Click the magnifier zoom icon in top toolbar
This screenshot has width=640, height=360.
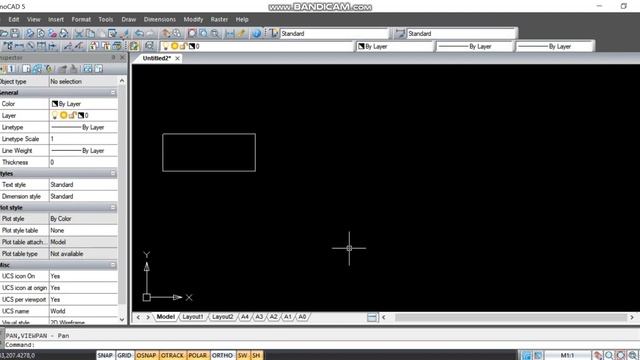coord(215,33)
